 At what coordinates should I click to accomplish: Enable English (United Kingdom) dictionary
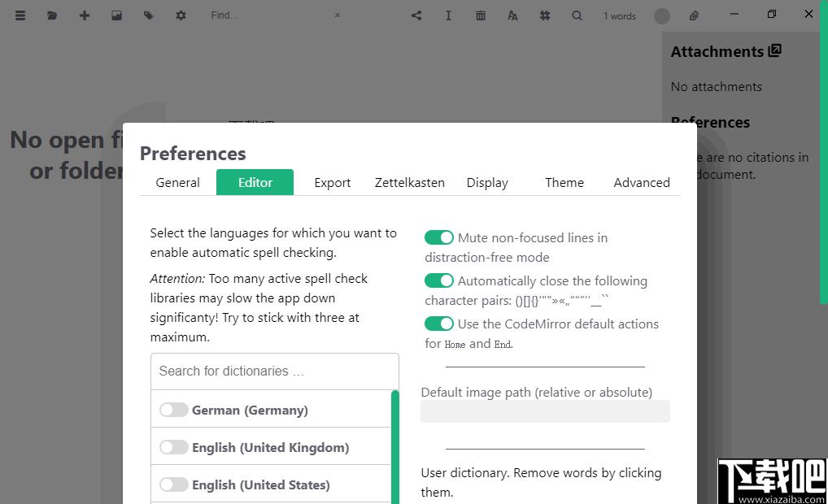click(x=174, y=447)
